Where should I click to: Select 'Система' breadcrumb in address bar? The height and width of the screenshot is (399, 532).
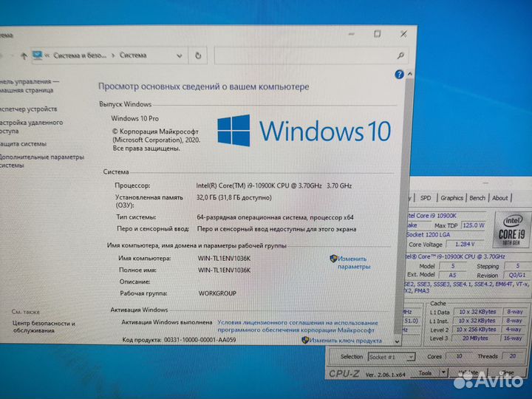click(133, 55)
